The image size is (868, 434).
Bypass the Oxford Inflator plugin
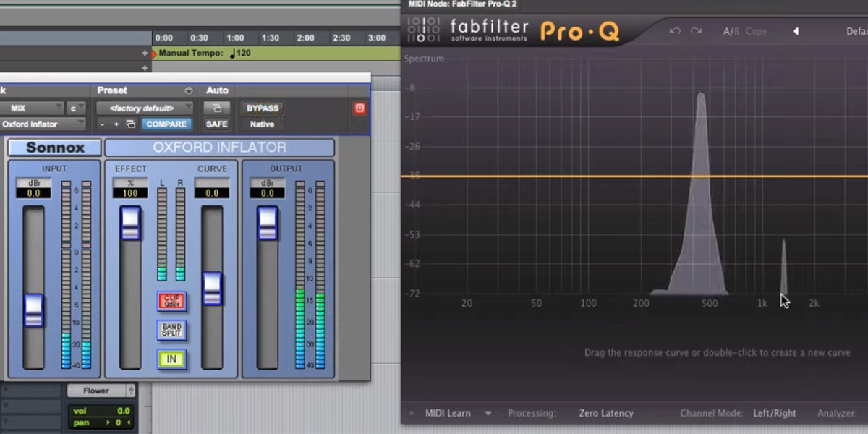pyautogui.click(x=262, y=109)
